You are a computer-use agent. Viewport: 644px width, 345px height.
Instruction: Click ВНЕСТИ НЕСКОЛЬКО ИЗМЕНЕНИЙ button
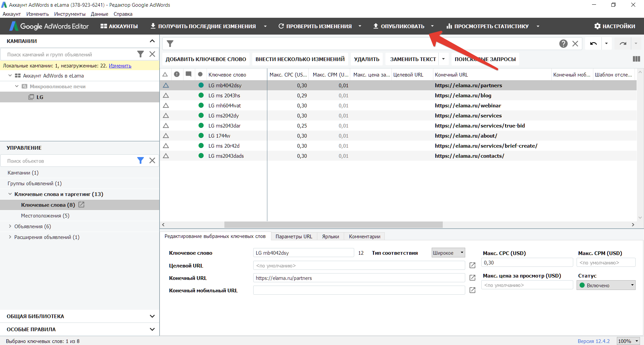coord(300,59)
